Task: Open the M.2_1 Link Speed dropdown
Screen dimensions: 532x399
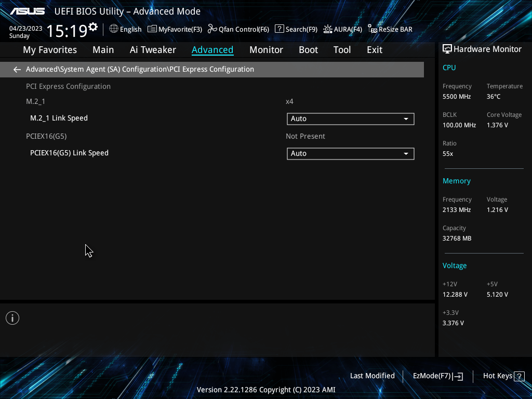Action: pos(351,119)
